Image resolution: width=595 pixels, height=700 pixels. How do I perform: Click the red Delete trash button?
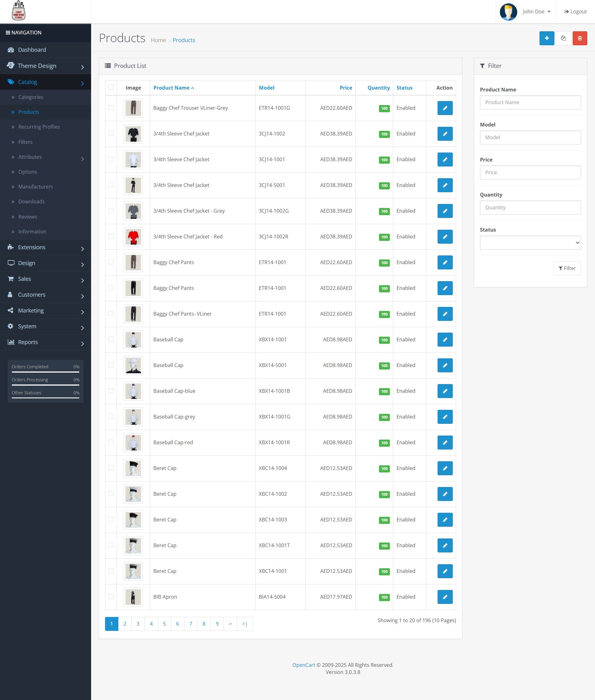coord(580,38)
